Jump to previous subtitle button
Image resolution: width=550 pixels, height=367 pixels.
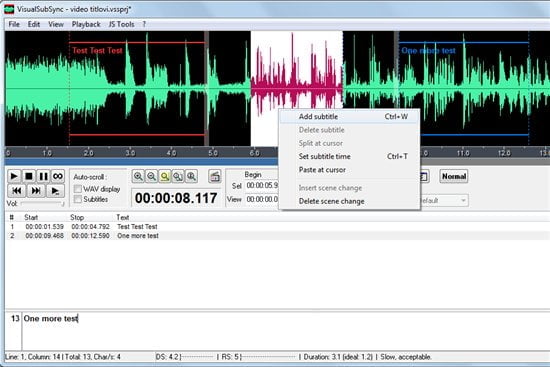point(16,191)
